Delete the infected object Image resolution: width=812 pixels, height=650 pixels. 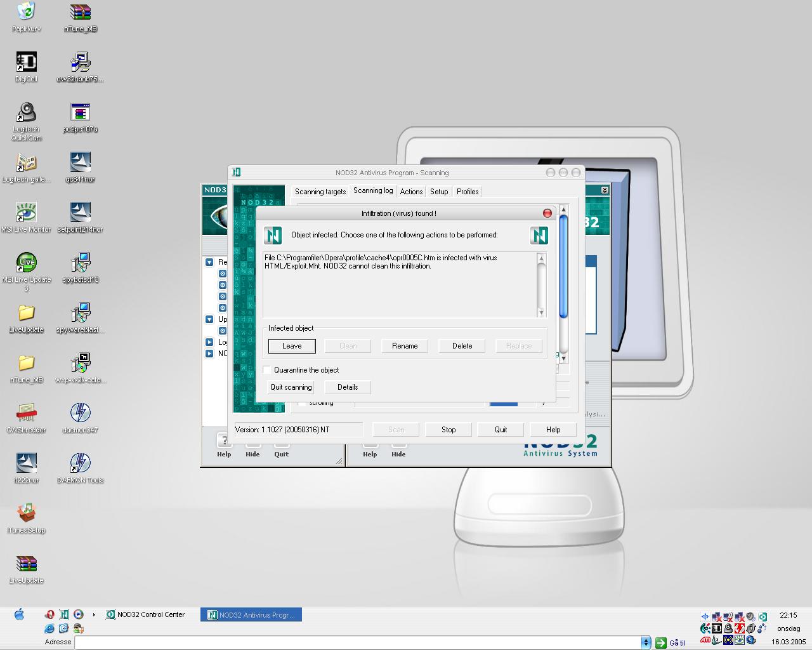[x=462, y=346]
